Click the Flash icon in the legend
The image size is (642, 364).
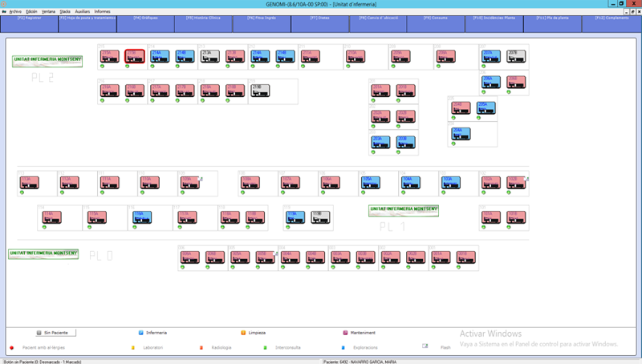click(425, 346)
